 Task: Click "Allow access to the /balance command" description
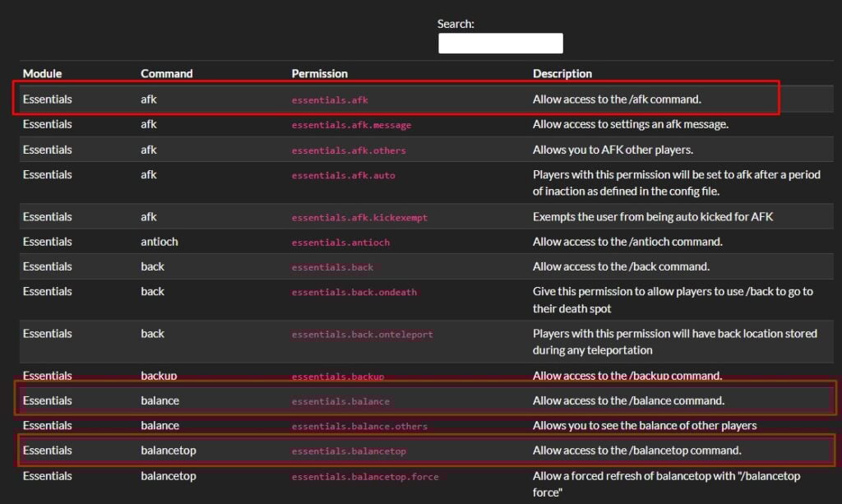[x=628, y=401]
